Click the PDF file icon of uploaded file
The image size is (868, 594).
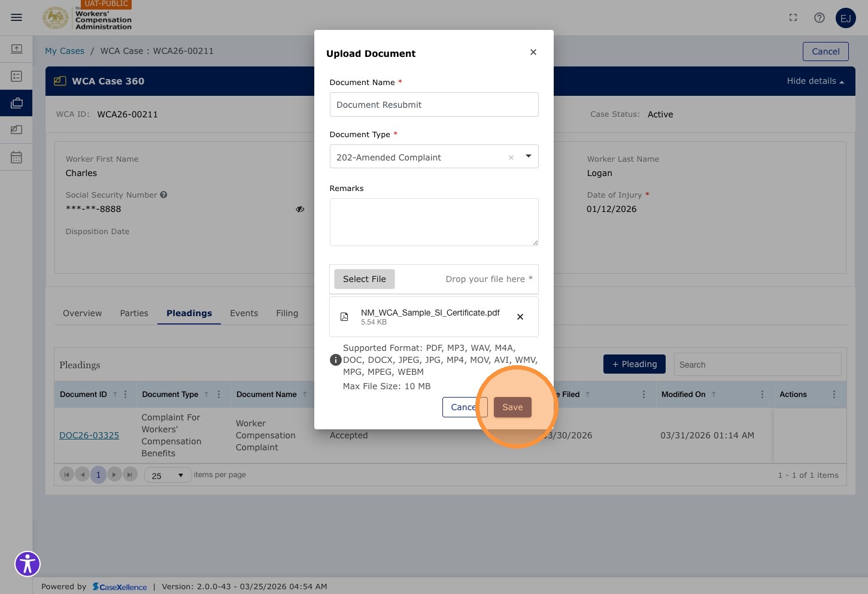click(x=344, y=317)
